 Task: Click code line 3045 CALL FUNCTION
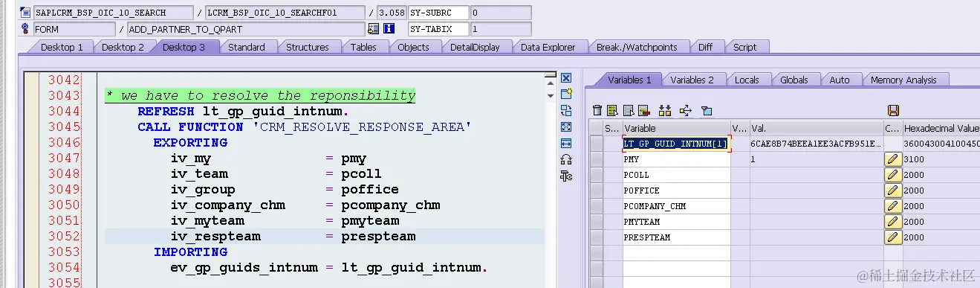(x=305, y=127)
